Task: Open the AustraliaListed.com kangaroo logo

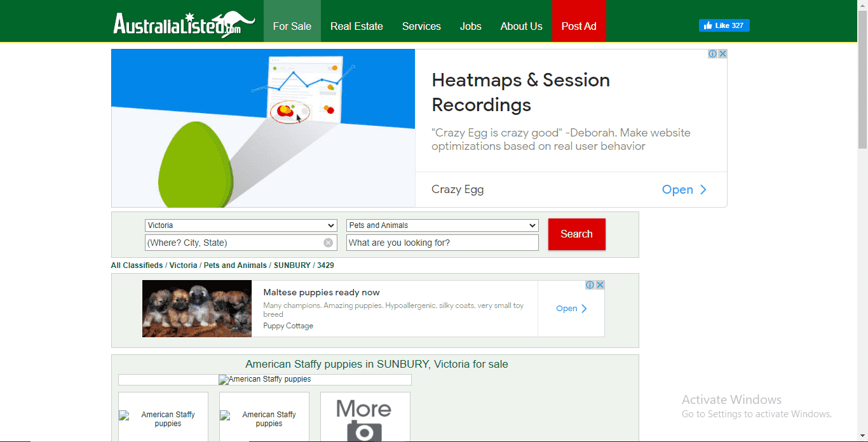Action: pyautogui.click(x=184, y=24)
